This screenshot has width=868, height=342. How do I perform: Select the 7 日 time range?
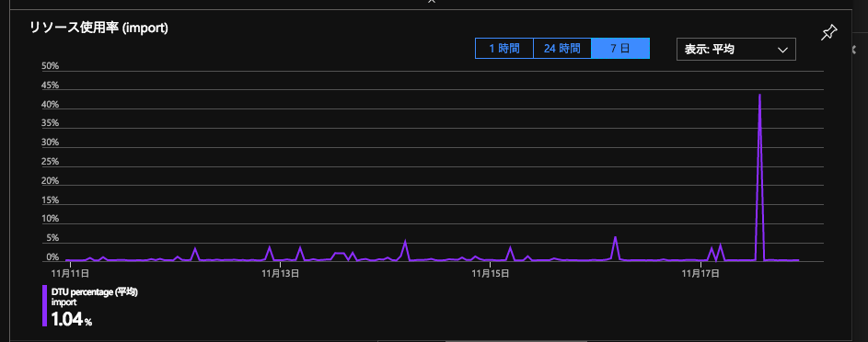(620, 49)
